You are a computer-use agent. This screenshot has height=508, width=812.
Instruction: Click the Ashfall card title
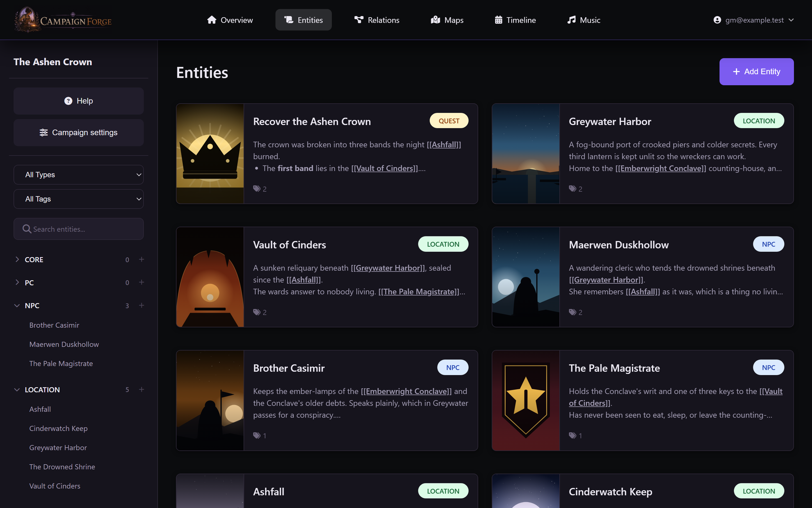(269, 492)
